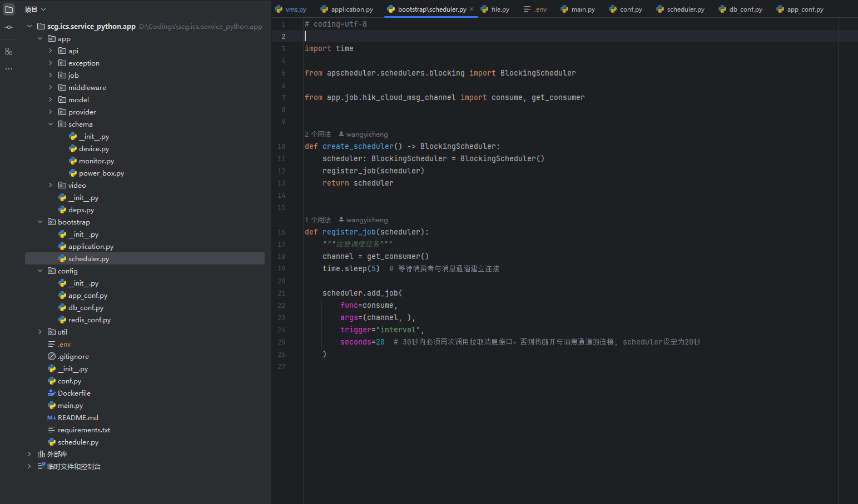Image resolution: width=858 pixels, height=504 pixels.
Task: Switch to the db_conf.py tab
Action: point(740,9)
